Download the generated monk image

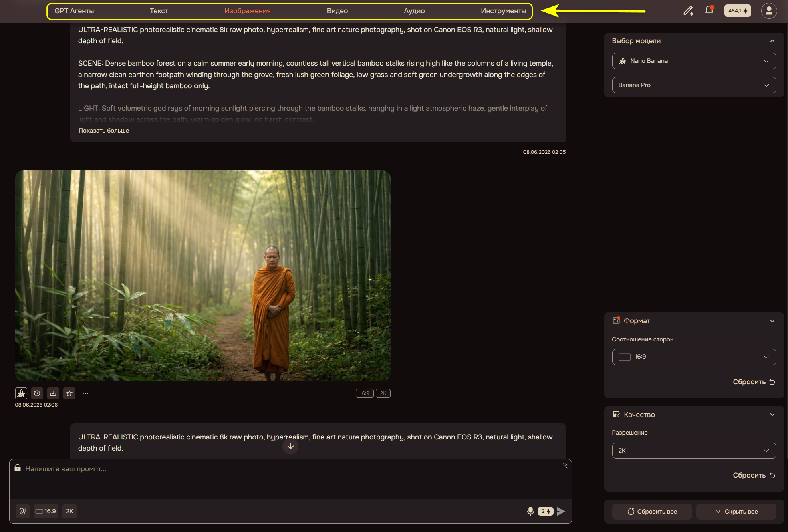pyautogui.click(x=53, y=393)
